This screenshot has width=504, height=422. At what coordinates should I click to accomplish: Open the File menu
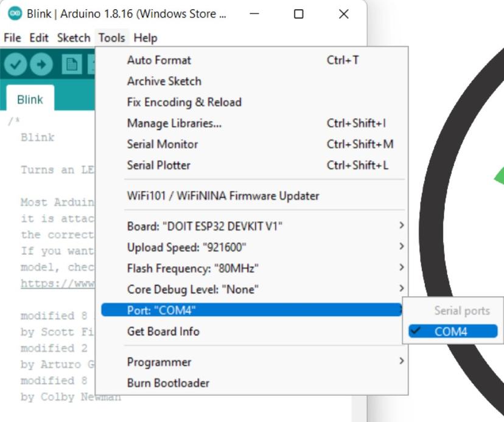click(12, 38)
